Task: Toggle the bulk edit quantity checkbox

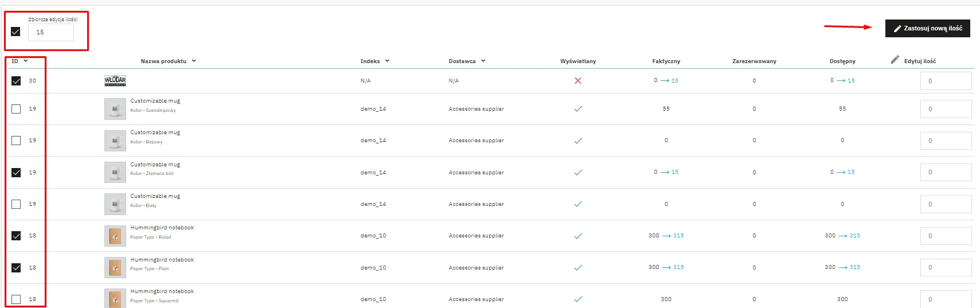Action: (x=15, y=32)
